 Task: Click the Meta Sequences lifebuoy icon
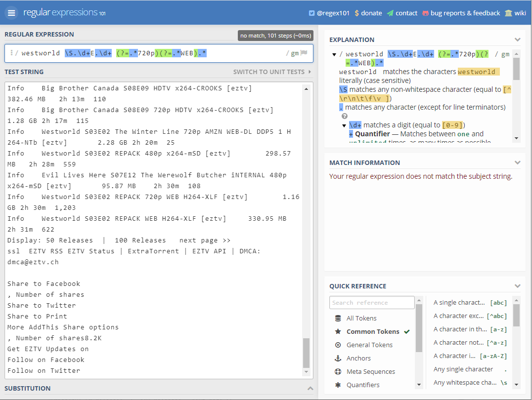[338, 371]
